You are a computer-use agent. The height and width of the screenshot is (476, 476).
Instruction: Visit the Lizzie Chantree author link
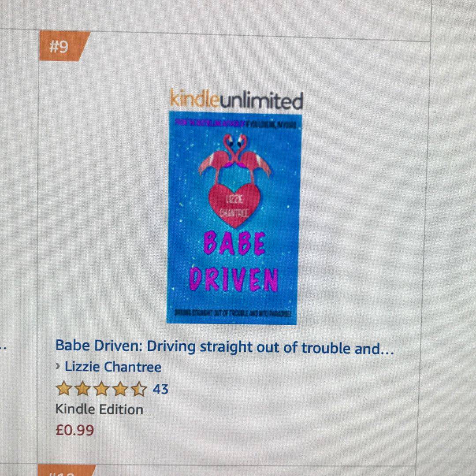(113, 367)
